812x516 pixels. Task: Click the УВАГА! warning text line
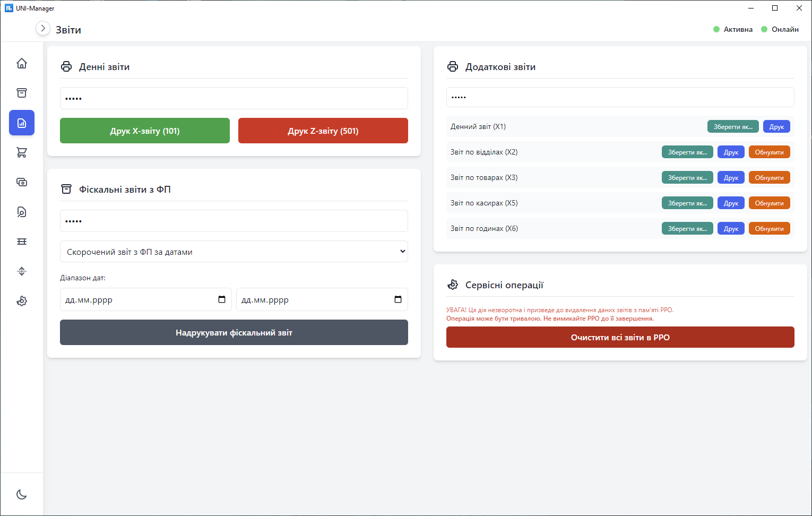point(560,310)
